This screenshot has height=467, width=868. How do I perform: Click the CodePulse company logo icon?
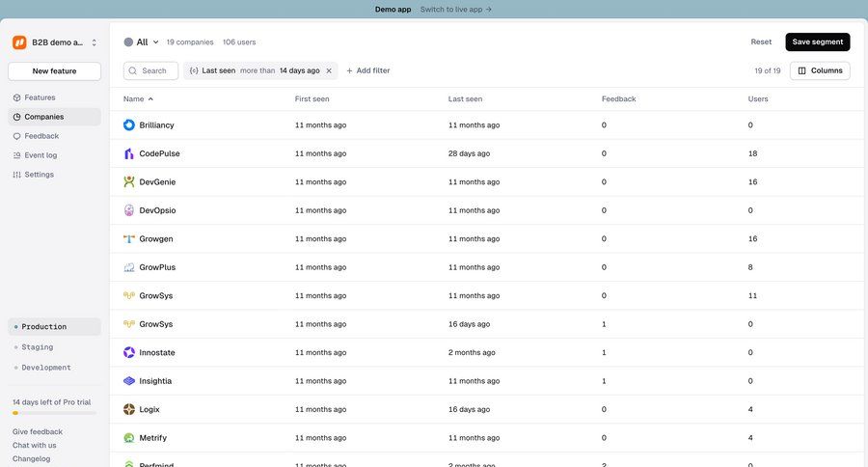coord(129,153)
